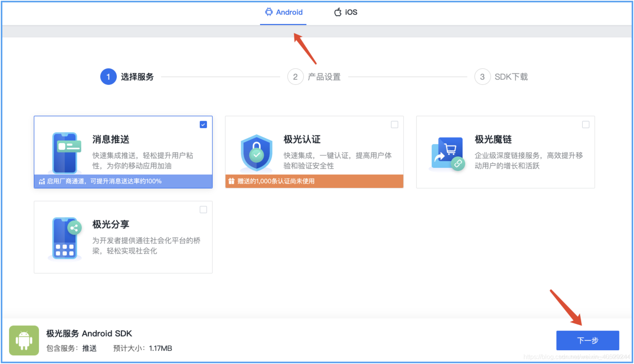Click step 1 circle 选择服务

tap(108, 77)
